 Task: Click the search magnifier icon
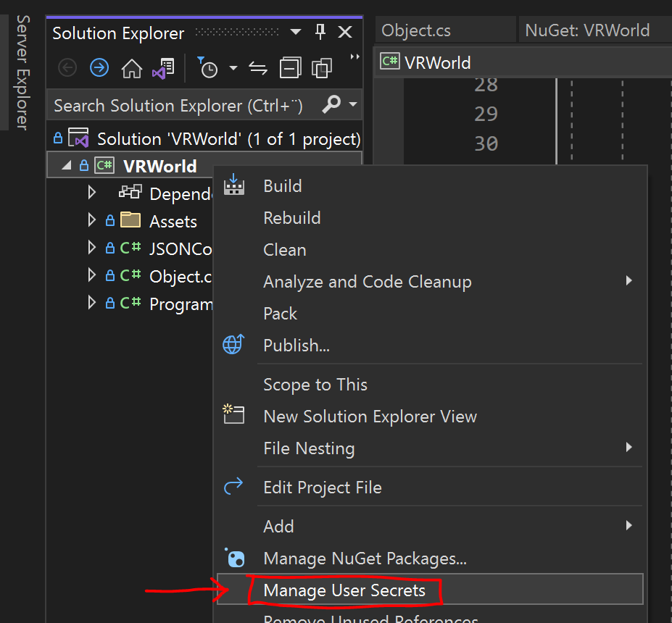click(x=331, y=104)
